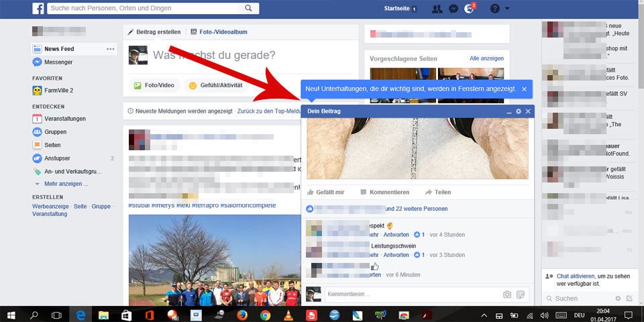Open Firefox from the taskbar
The height and width of the screenshot is (322, 644).
click(242, 315)
